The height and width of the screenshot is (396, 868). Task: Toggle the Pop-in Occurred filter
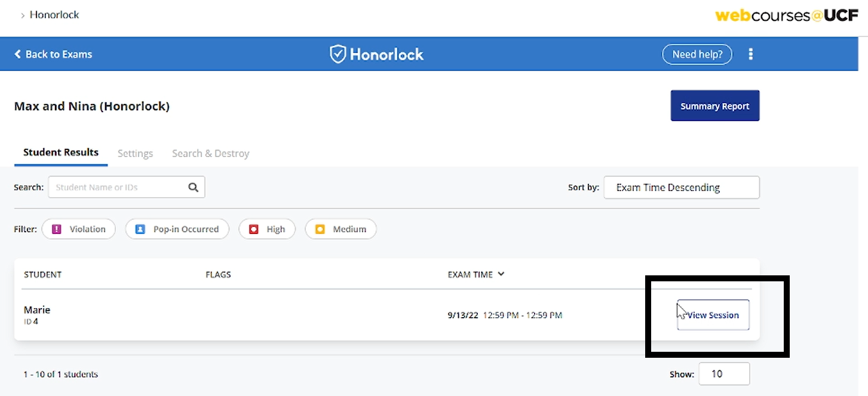[x=177, y=229]
